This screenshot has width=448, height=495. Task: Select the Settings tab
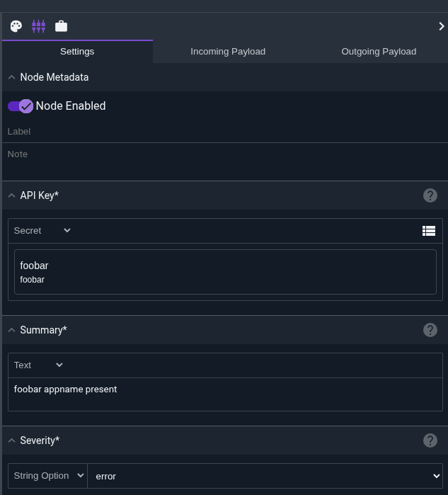click(77, 52)
